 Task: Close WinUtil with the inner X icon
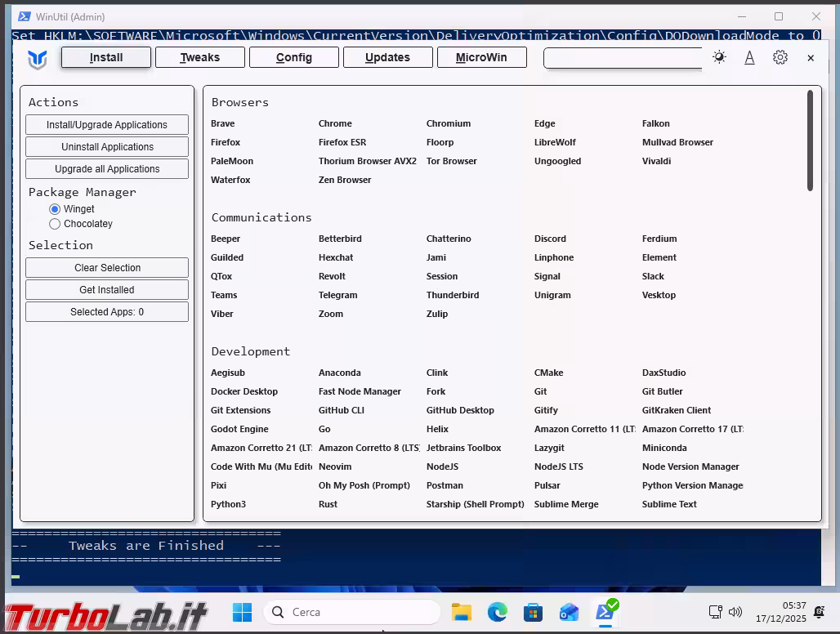(811, 58)
